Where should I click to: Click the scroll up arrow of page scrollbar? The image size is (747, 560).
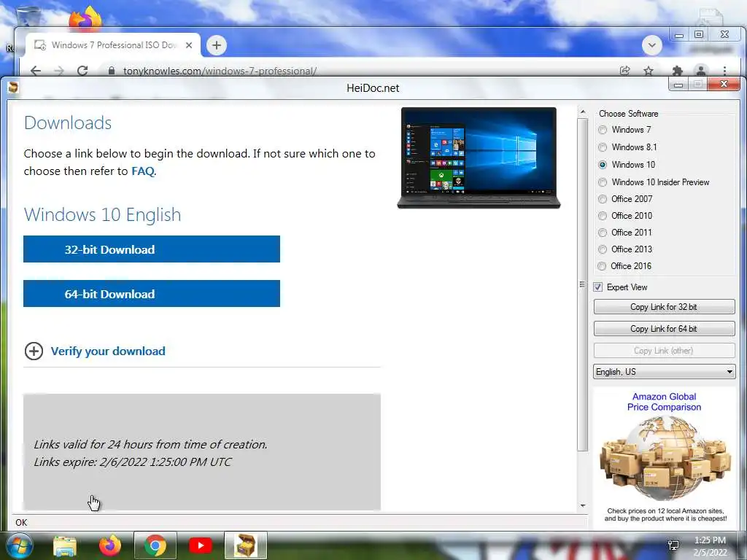click(583, 112)
